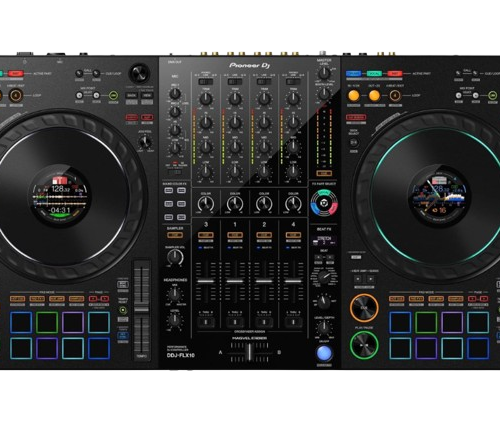The image size is (500, 421).
Task: Tap the BACK button under the browse knob
Action: pyautogui.click(x=132, y=95)
